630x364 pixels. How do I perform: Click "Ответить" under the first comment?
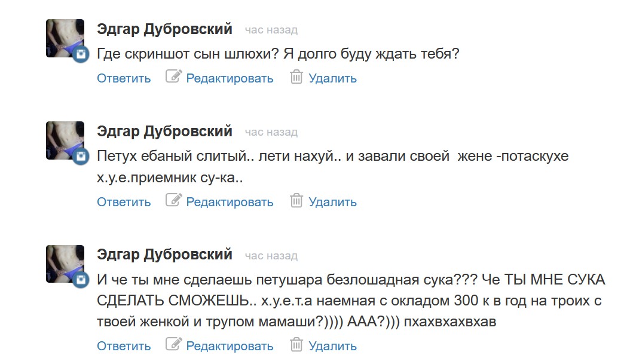pyautogui.click(x=124, y=78)
